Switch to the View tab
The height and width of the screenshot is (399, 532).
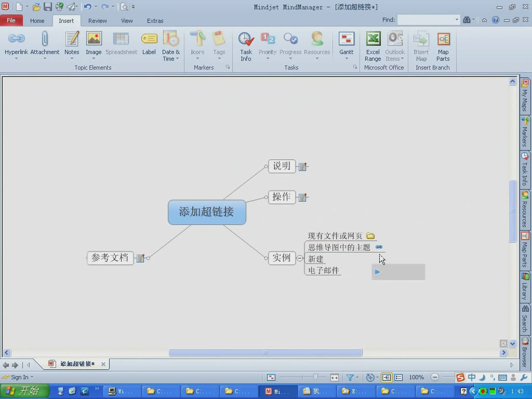pyautogui.click(x=127, y=21)
